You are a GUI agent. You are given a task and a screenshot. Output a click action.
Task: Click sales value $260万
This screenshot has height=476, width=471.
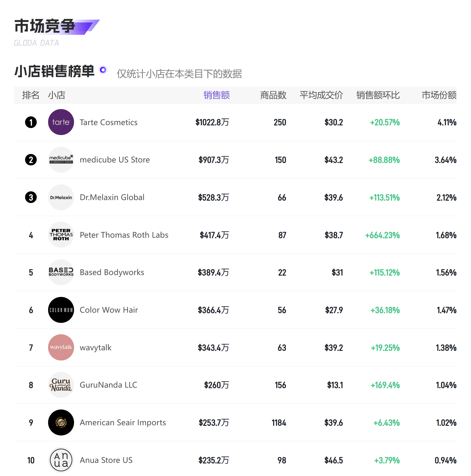coord(217,385)
